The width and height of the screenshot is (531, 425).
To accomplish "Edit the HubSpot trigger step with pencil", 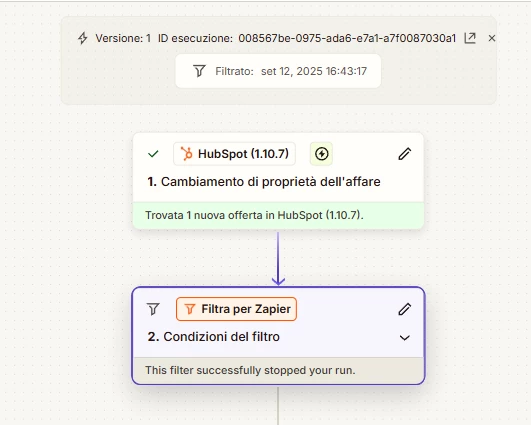I will 405,154.
